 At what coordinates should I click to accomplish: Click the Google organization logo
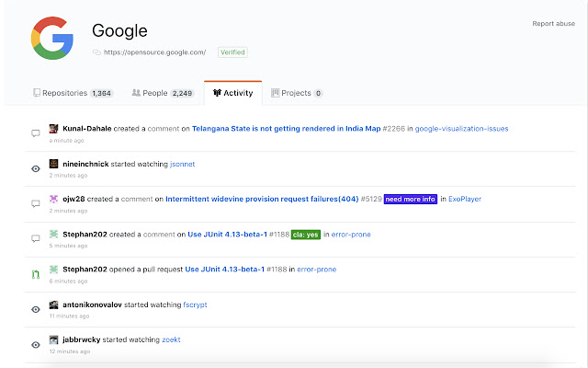pyautogui.click(x=52, y=38)
